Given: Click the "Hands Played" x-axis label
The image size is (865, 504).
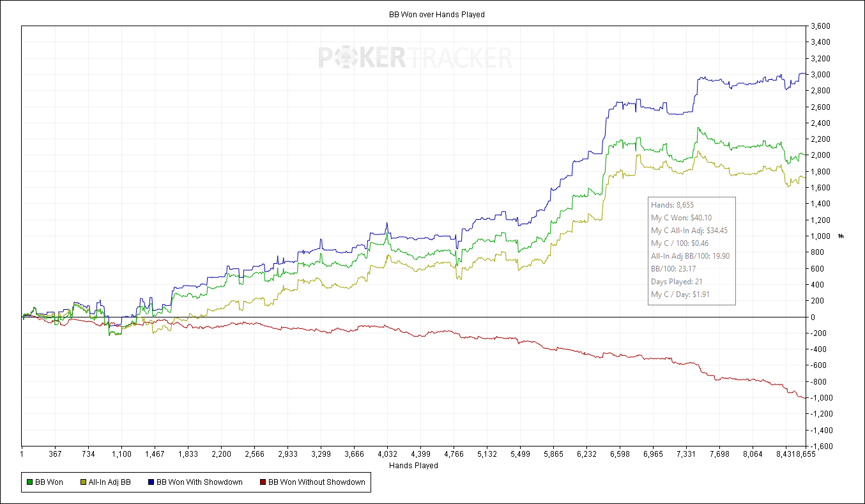Looking at the screenshot, I should point(413,466).
